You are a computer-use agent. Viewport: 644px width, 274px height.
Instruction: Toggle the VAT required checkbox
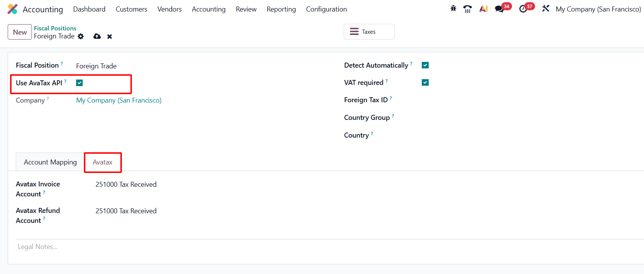tap(425, 82)
